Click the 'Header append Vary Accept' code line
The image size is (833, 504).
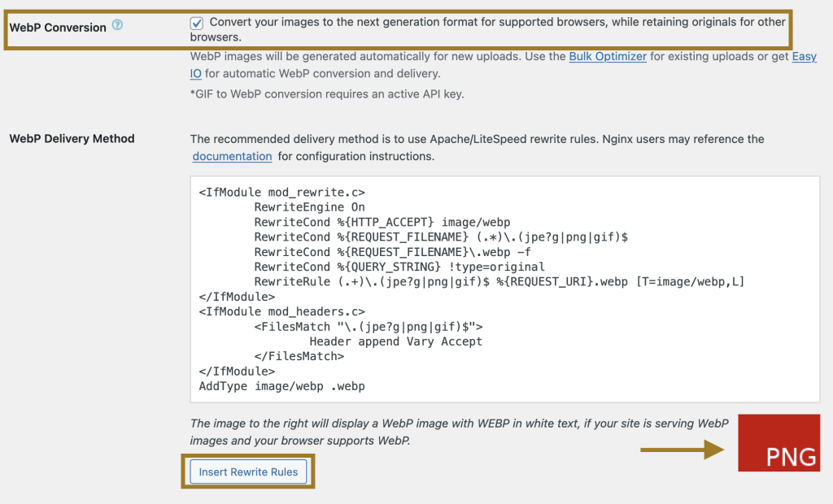point(395,341)
